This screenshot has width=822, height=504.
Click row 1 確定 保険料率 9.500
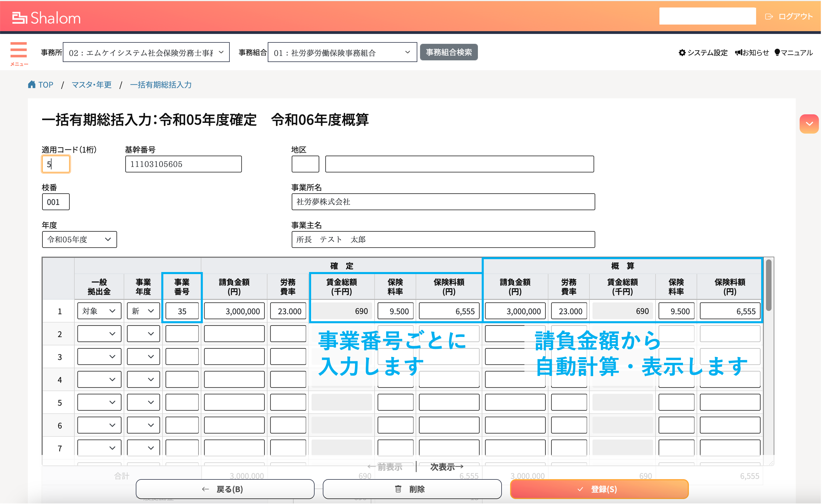click(396, 311)
